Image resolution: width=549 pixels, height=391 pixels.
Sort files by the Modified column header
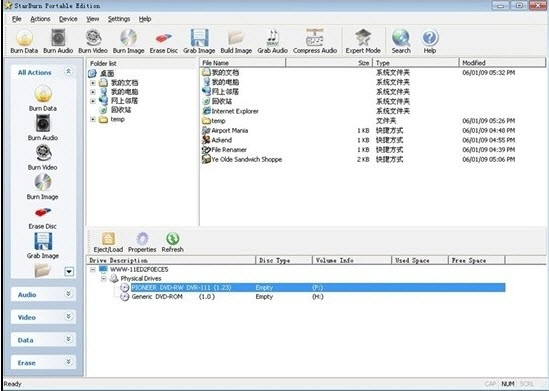coord(502,63)
